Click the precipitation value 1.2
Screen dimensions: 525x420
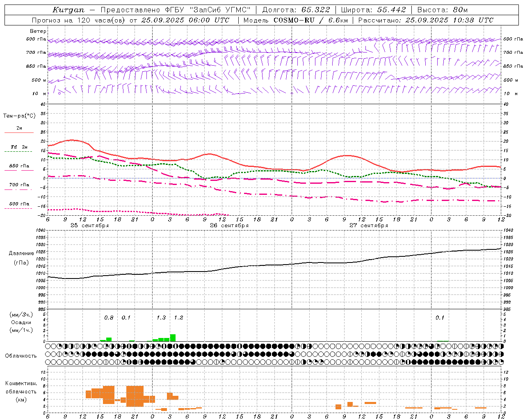(x=178, y=318)
